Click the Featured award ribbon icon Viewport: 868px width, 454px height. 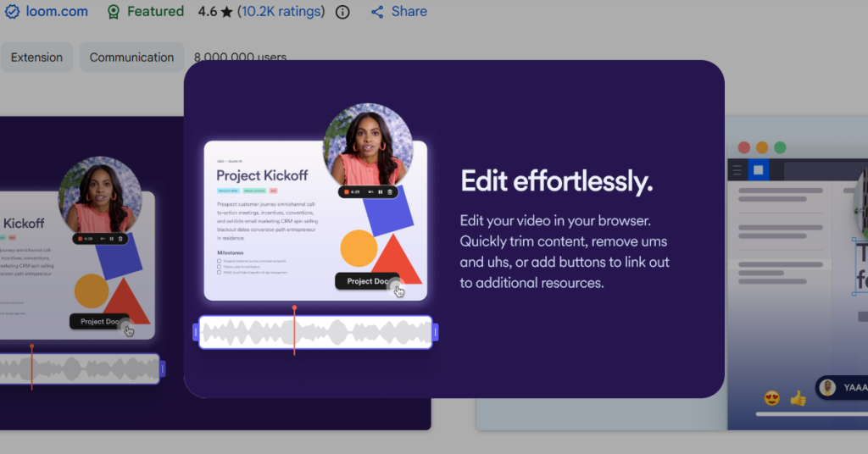tap(114, 12)
